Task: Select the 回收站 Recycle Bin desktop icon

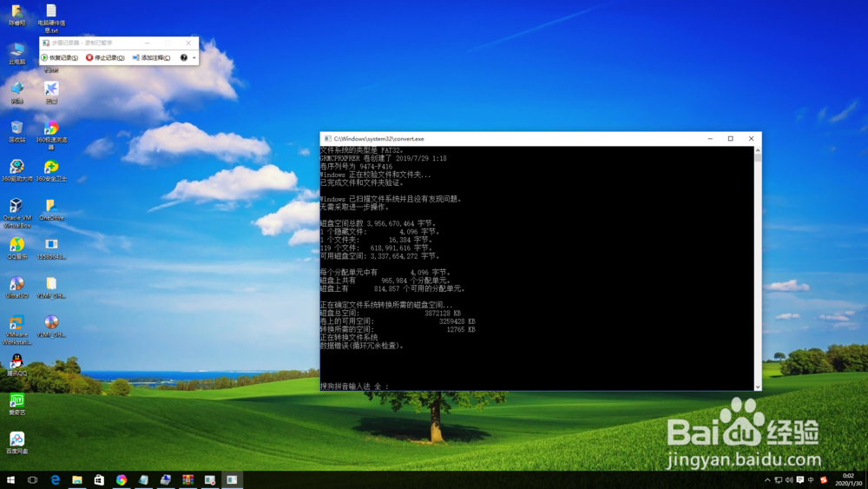Action: (17, 132)
